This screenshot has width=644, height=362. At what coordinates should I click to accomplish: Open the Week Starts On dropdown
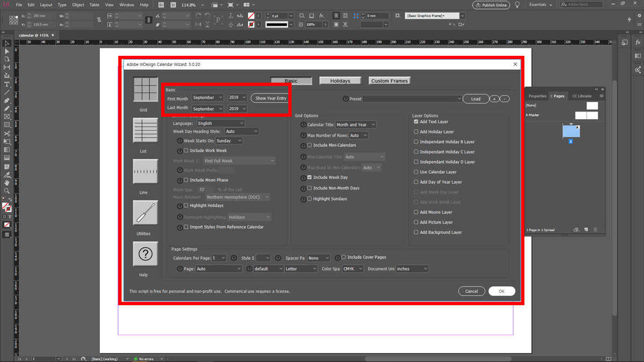coord(229,141)
